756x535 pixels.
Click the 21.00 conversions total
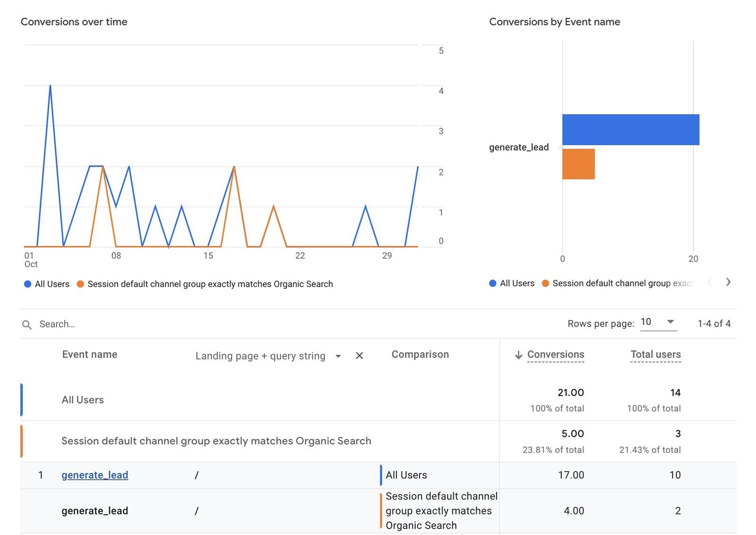(571, 392)
